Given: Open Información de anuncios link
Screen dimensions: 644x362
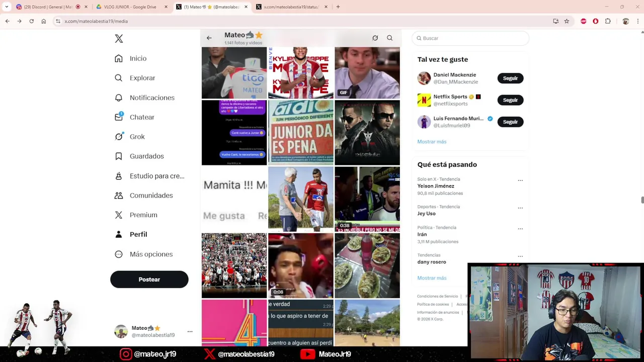Looking at the screenshot, I should (x=438, y=312).
